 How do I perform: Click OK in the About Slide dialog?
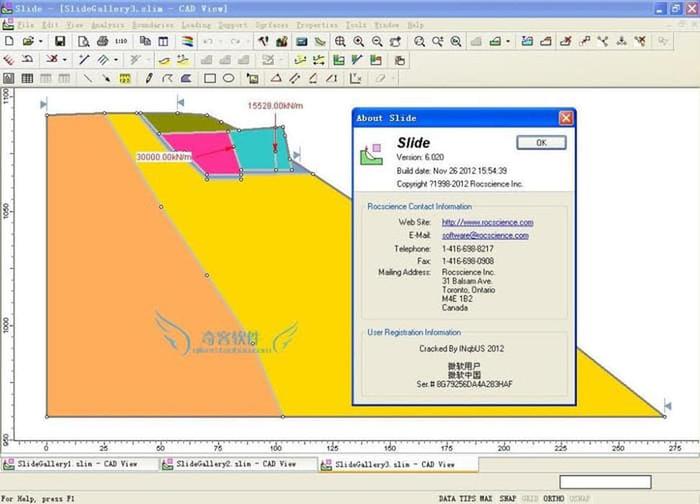(x=541, y=143)
